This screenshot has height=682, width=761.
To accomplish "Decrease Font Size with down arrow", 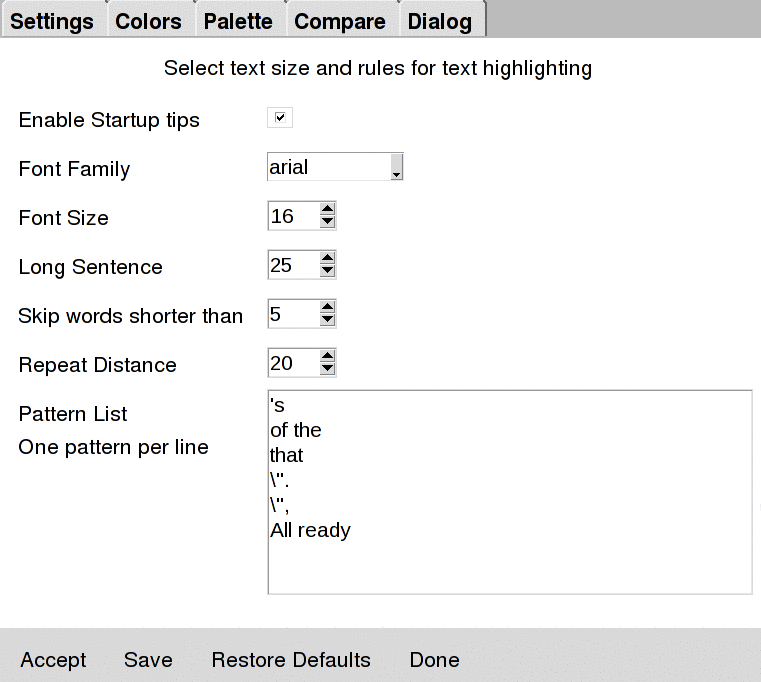I will pos(328,222).
